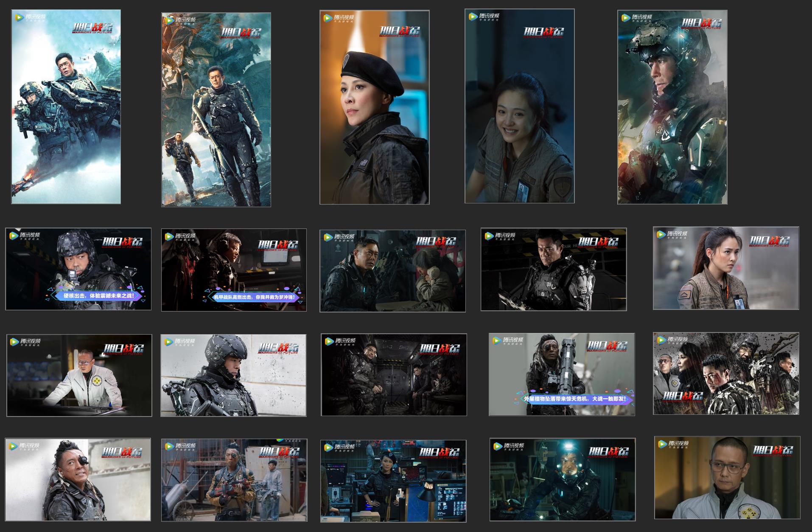Select poster with giant mech behind walking soldier
This screenshot has height=532, width=812.
[x=216, y=110]
